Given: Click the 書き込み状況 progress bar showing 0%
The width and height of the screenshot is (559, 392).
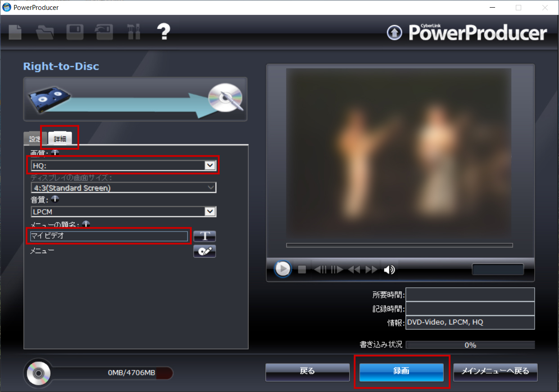Looking at the screenshot, I should point(470,345).
